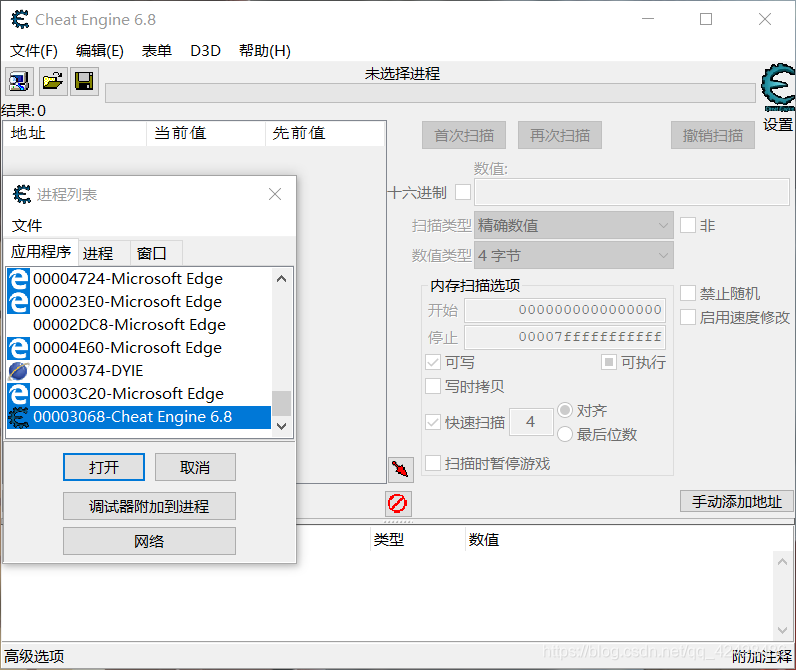Open the 帮助(H) menu

point(264,51)
